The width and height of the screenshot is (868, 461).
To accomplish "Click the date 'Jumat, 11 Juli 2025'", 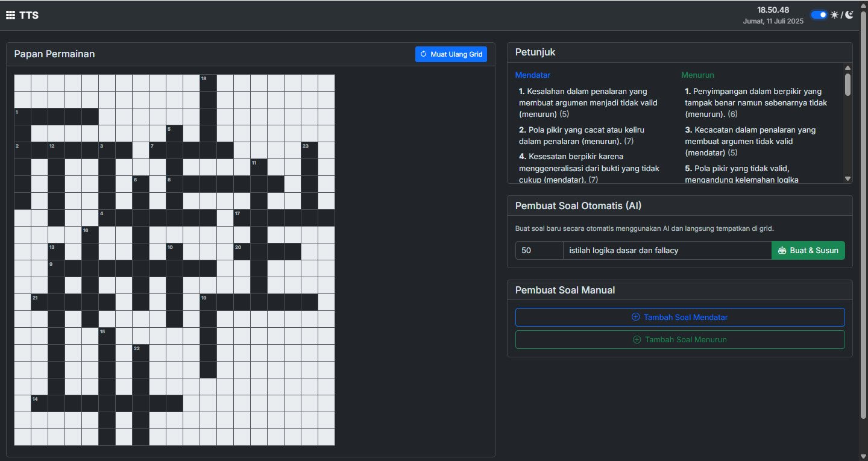I will (x=773, y=21).
